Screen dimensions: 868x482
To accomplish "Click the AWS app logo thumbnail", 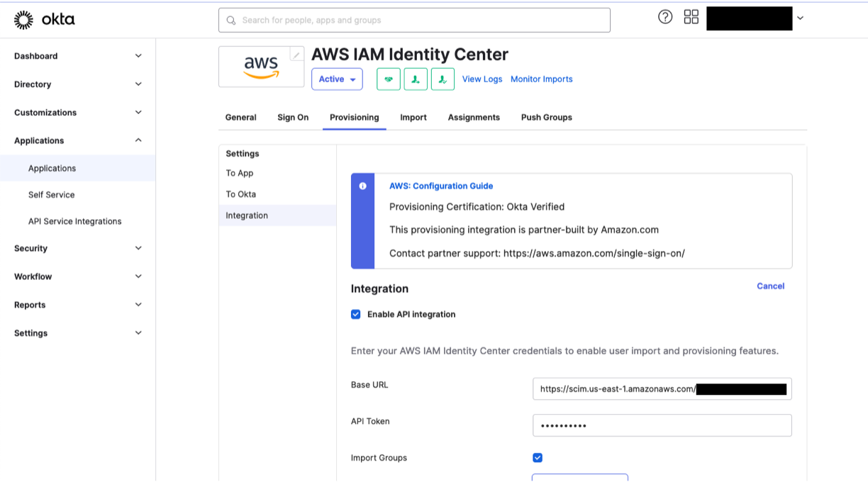I will (260, 67).
